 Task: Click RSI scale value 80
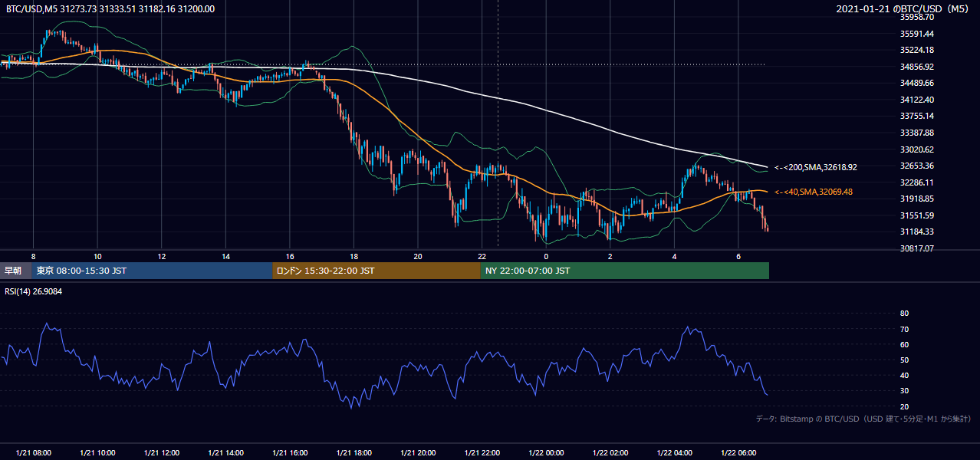click(904, 314)
